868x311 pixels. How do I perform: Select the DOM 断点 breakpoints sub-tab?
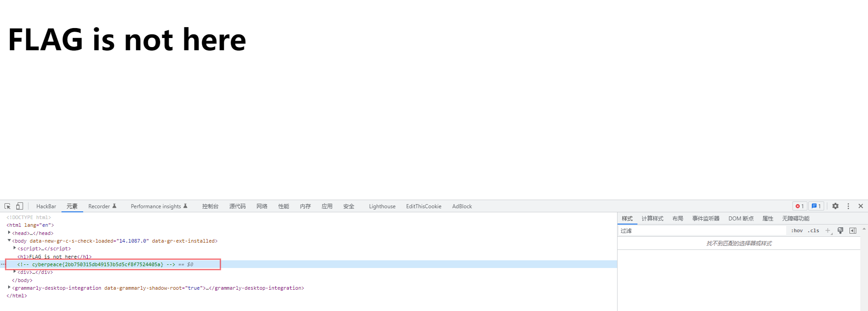pyautogui.click(x=741, y=219)
